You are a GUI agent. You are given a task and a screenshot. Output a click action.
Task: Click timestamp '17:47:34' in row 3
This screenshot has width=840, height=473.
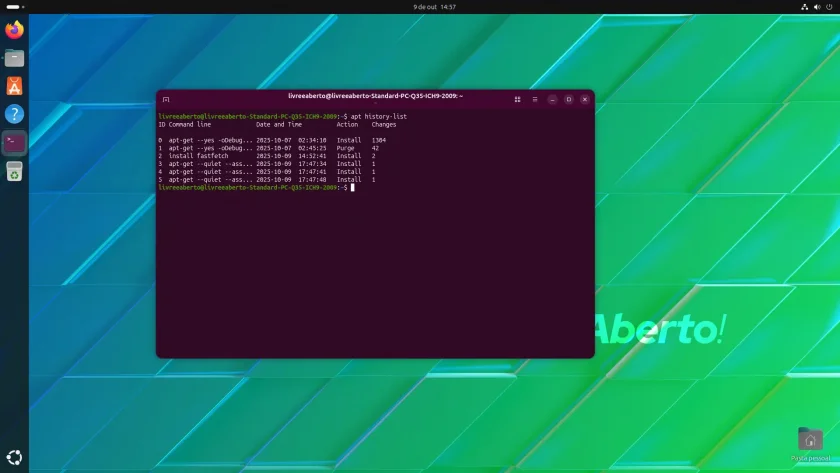[x=312, y=164]
